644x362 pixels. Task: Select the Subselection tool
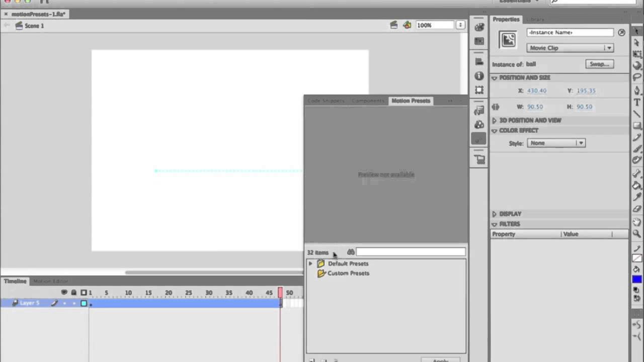pos(637,43)
